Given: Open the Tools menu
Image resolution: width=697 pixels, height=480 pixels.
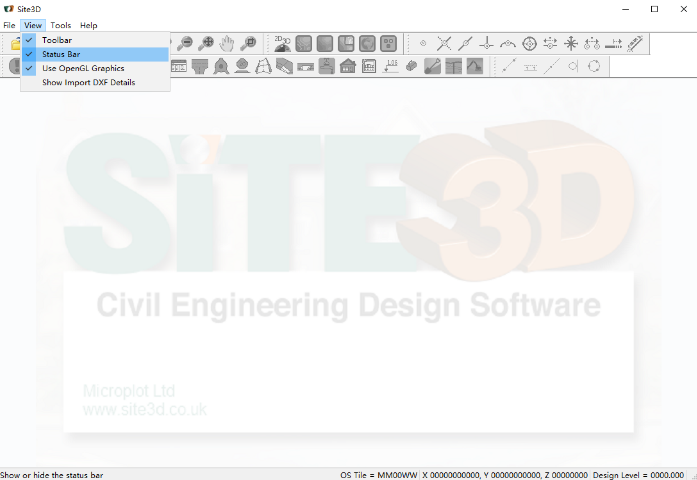Looking at the screenshot, I should point(61,25).
